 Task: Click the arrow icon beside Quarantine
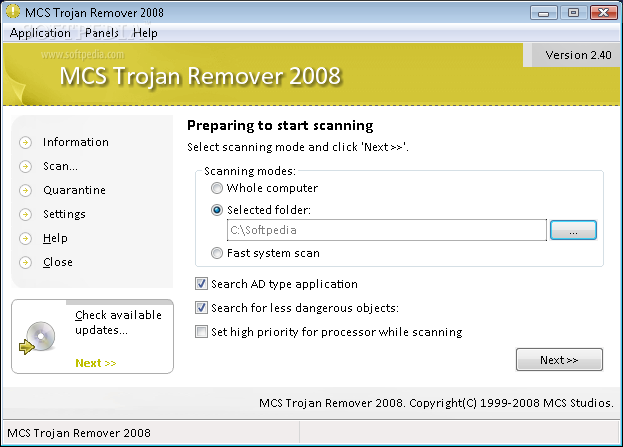tap(25, 190)
